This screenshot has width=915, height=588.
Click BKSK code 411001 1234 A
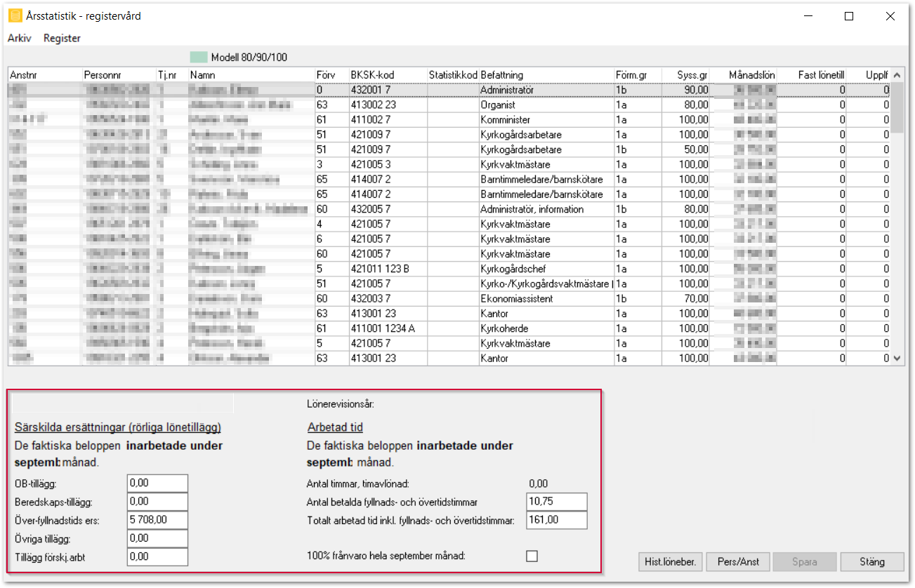pos(388,328)
